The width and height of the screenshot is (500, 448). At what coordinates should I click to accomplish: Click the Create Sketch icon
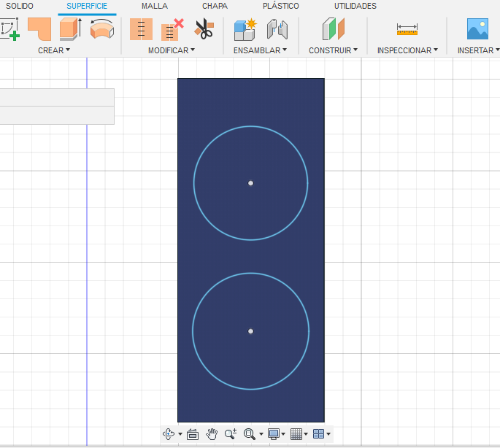[9, 29]
